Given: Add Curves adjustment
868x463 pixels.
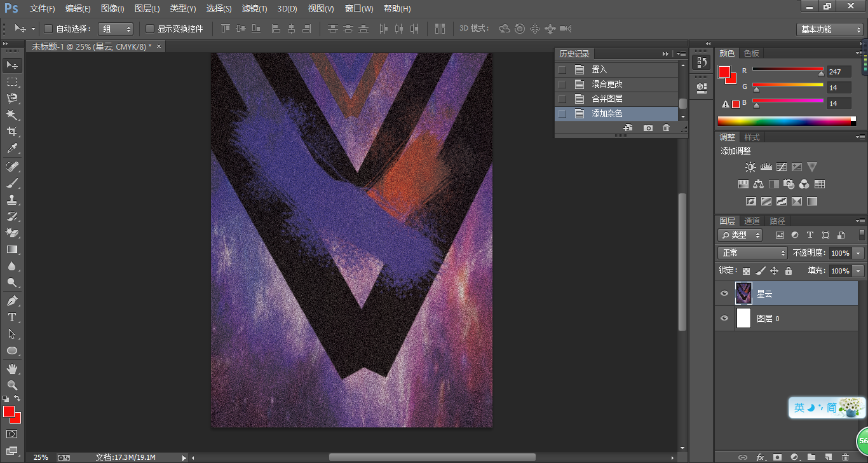Looking at the screenshot, I should click(782, 167).
